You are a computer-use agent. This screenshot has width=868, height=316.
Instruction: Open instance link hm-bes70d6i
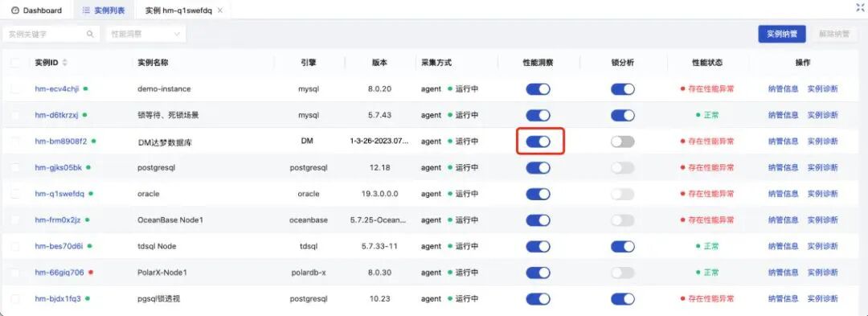click(x=59, y=246)
